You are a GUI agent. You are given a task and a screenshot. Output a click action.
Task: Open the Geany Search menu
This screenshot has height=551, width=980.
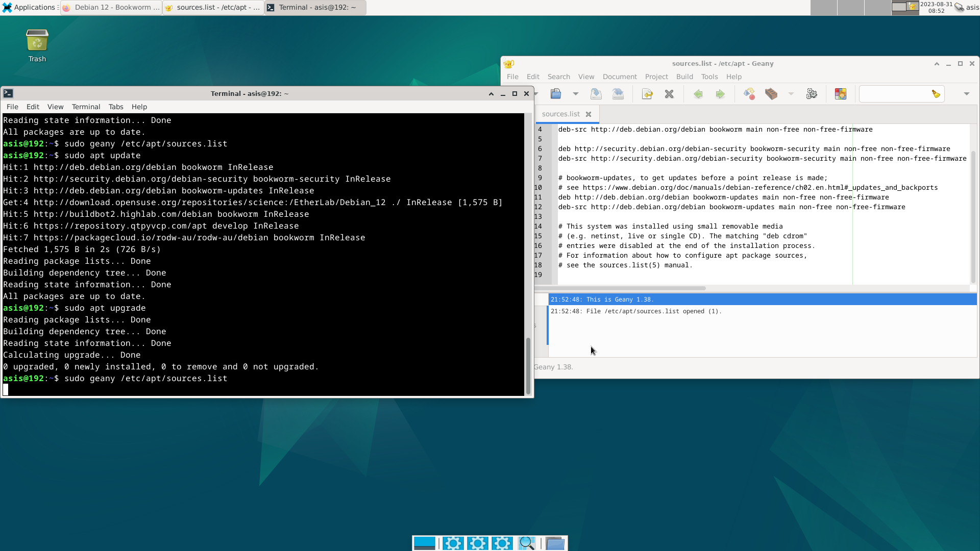coord(559,77)
